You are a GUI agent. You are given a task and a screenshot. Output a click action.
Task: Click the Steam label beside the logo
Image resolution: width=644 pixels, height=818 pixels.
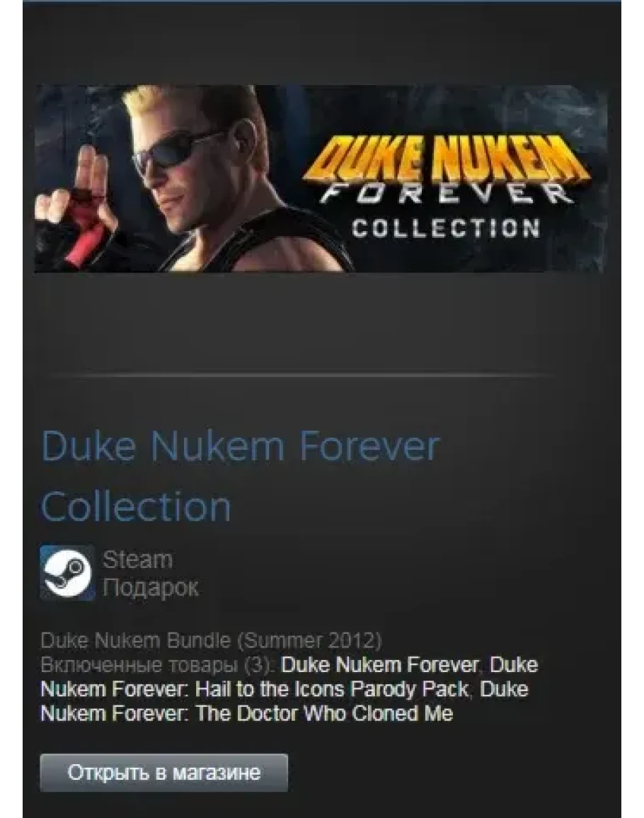click(x=137, y=559)
